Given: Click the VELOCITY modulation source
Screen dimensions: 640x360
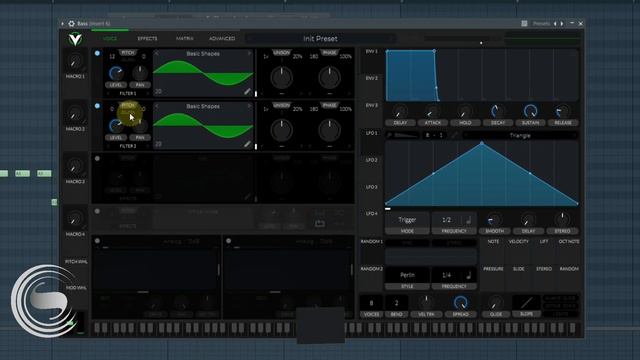Looking at the screenshot, I should coord(518,242).
